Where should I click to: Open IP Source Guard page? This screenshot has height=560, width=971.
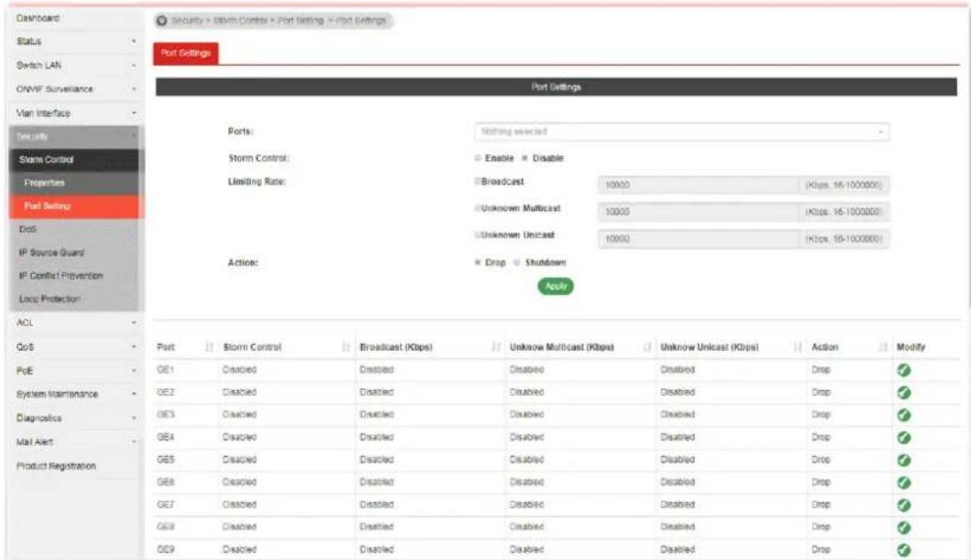point(77,253)
